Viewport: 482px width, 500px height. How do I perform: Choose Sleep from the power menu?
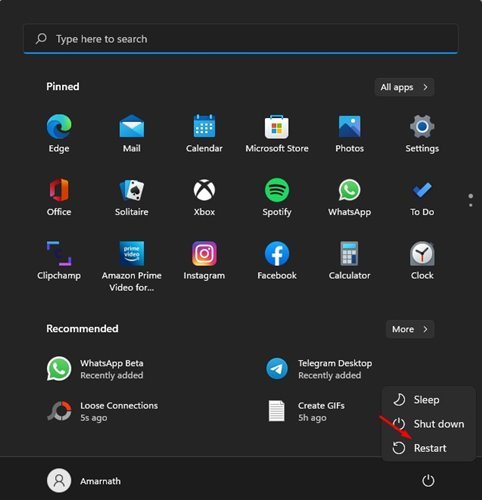pyautogui.click(x=428, y=400)
